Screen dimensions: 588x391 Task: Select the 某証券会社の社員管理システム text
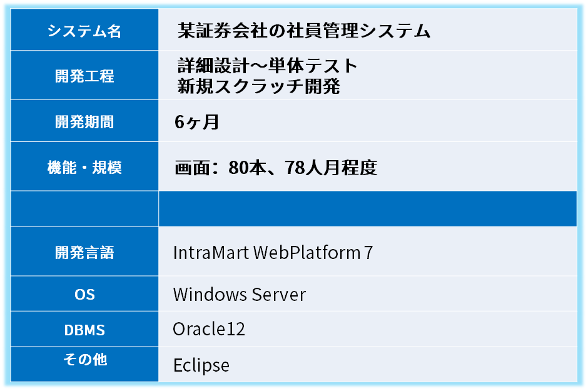(x=304, y=31)
